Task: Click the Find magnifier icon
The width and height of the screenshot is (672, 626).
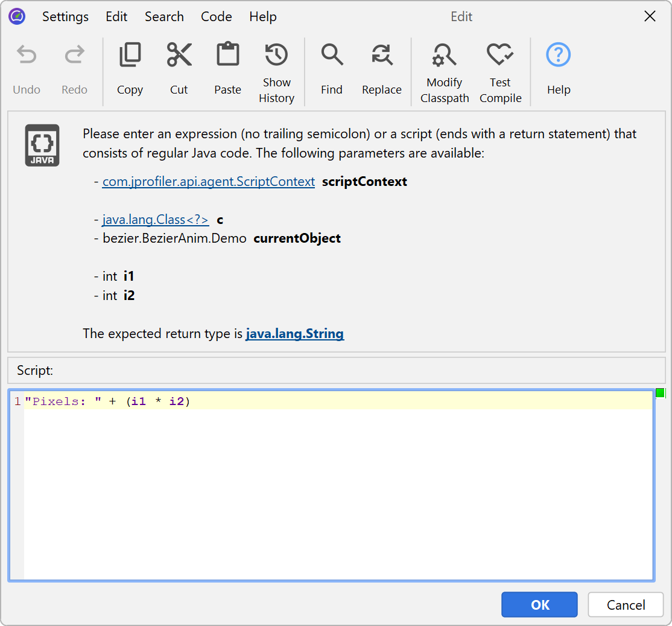Action: [332, 56]
